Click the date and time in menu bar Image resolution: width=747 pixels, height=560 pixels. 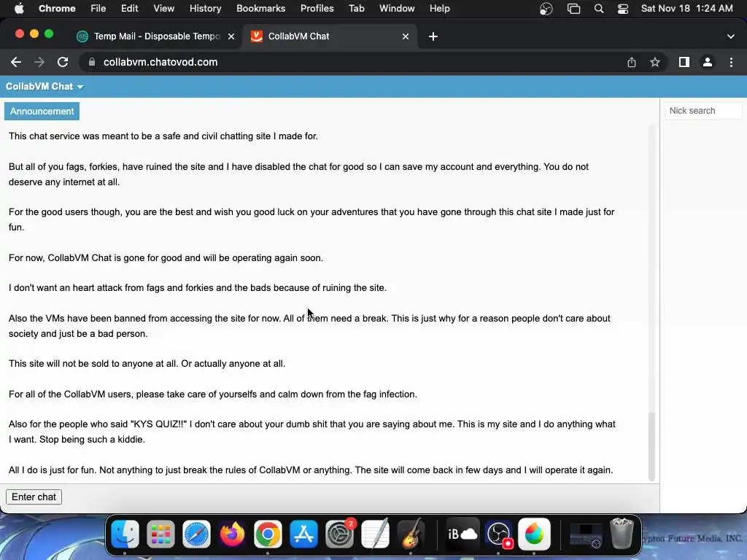[686, 8]
